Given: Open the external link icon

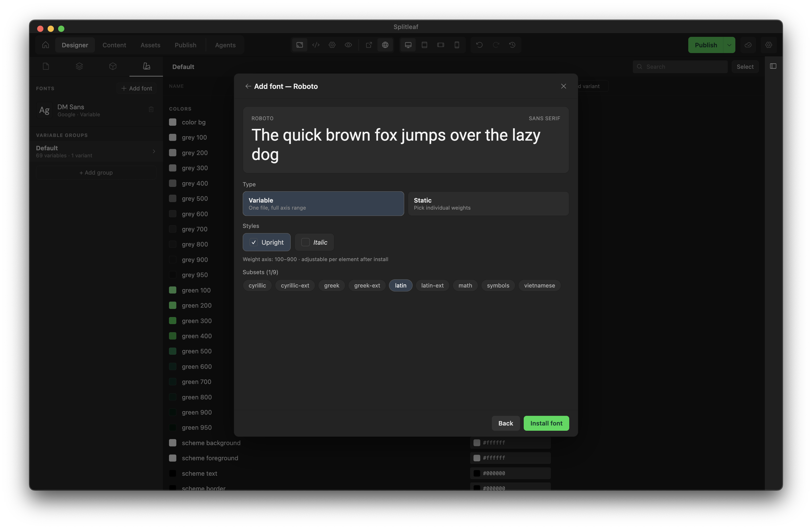Looking at the screenshot, I should click(x=369, y=45).
